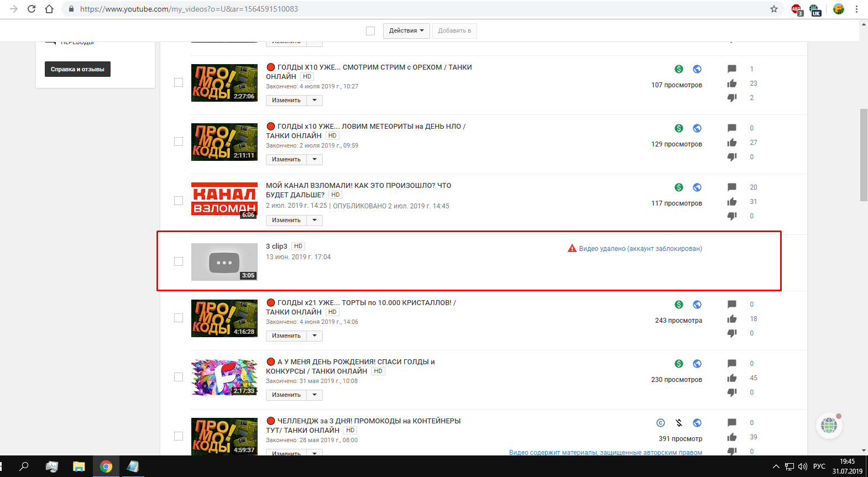
Task: Select checkbox for СМОТРИМ СТРИМ с ОРЕХОМ video
Action: (179, 82)
